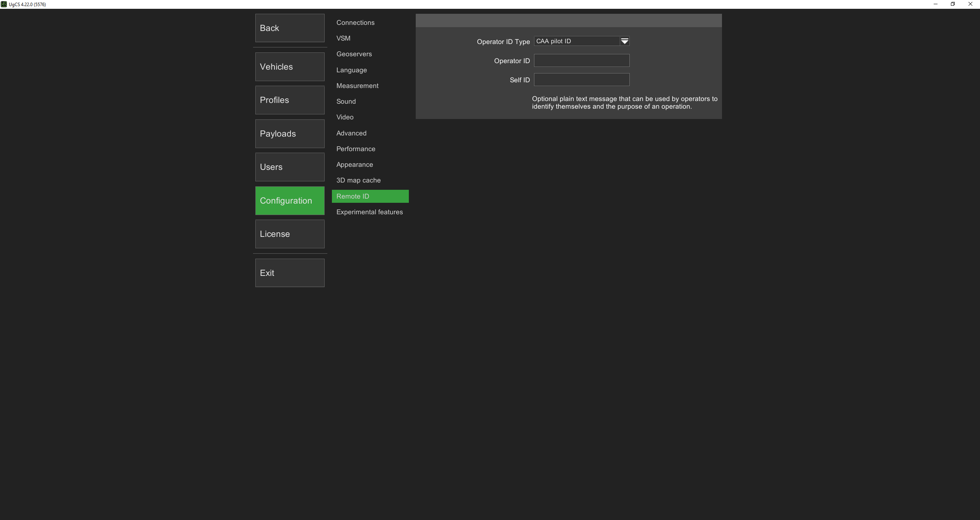Select the Video settings entry
The image size is (980, 520).
point(344,117)
